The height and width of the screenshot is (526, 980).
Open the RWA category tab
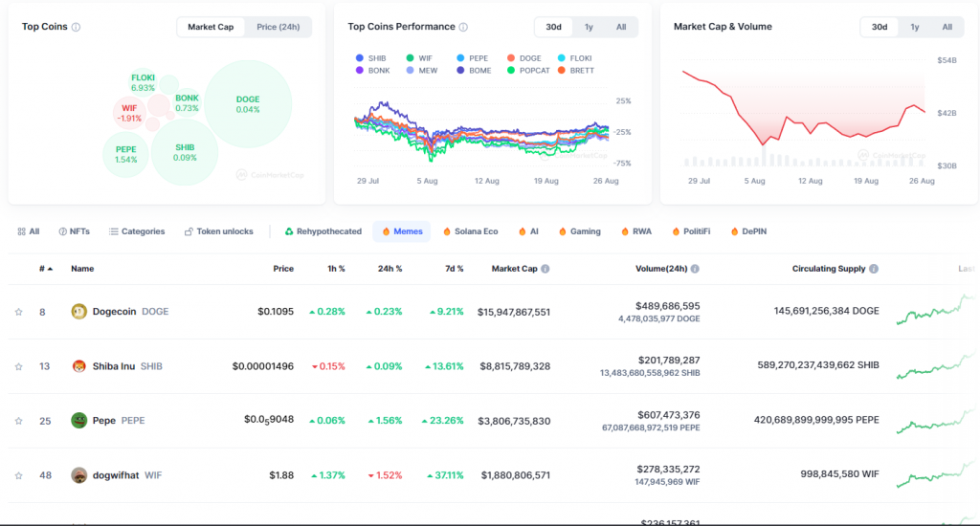click(x=636, y=231)
